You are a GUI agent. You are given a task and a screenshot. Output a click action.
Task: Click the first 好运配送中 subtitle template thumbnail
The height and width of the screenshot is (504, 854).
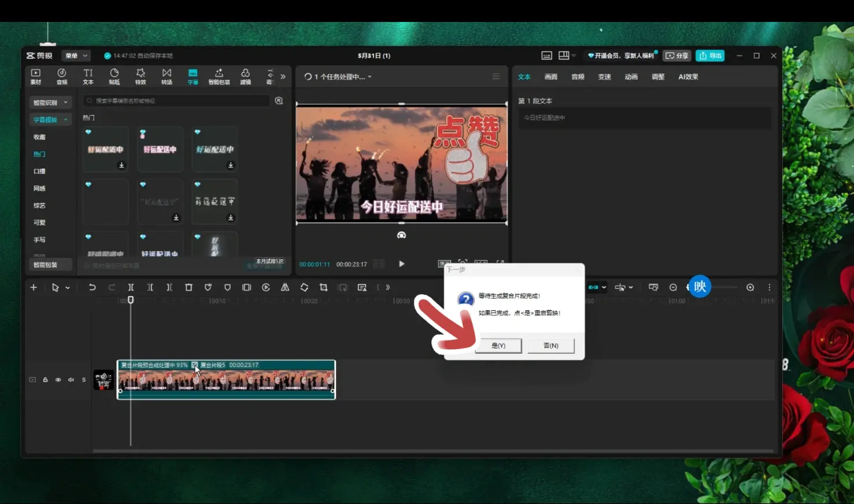coord(105,149)
